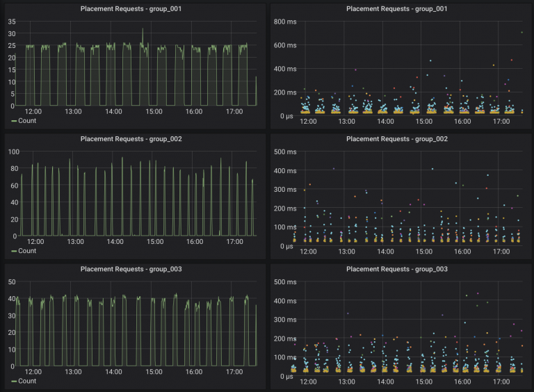Click the 15:00 tick on group_003 latency graph
This screenshot has height=392, width=534.
pyautogui.click(x=424, y=382)
